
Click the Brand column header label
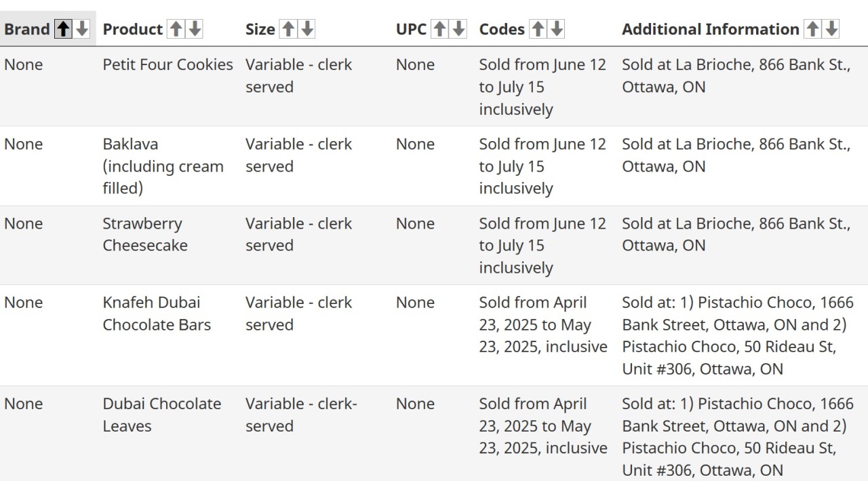click(27, 29)
